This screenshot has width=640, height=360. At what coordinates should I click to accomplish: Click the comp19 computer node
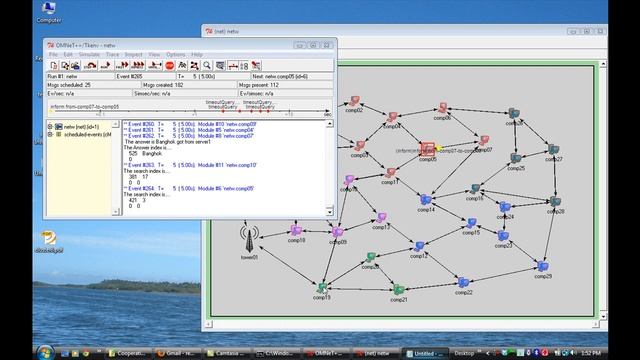(x=322, y=288)
